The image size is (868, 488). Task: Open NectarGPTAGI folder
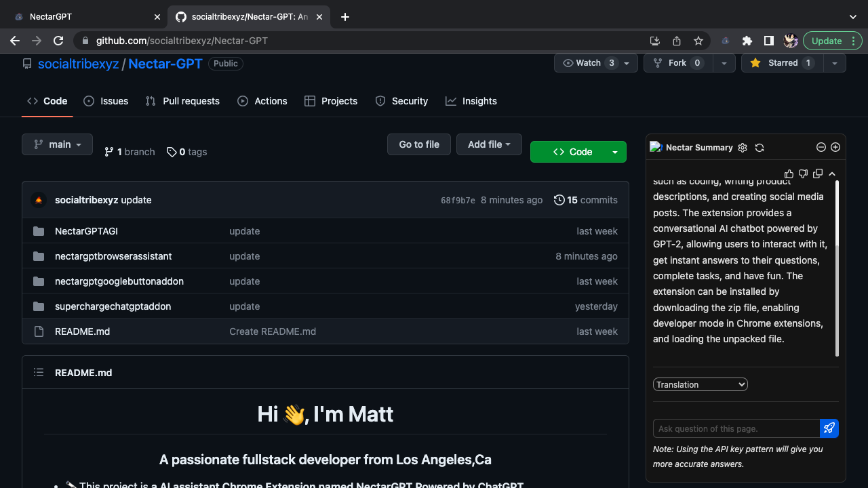[x=86, y=231]
